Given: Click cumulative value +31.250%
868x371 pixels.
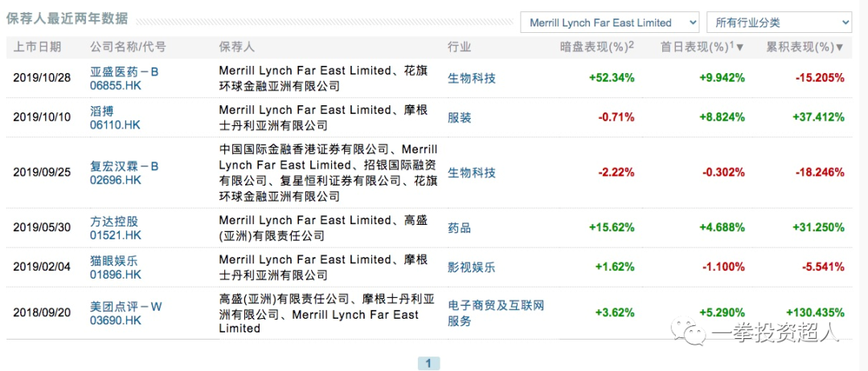Looking at the screenshot, I should point(818,228).
